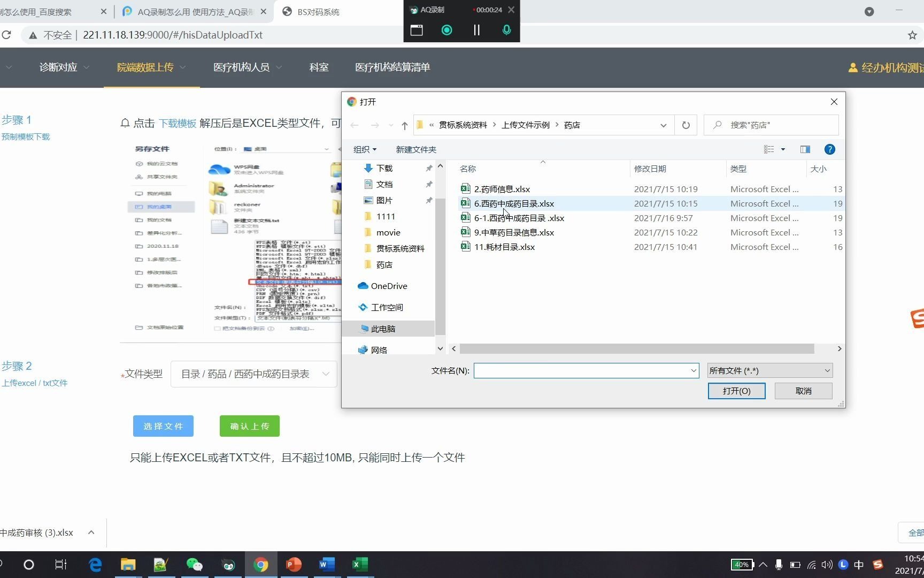Open WeChat from the taskbar
The image size is (924, 578).
coord(194,565)
